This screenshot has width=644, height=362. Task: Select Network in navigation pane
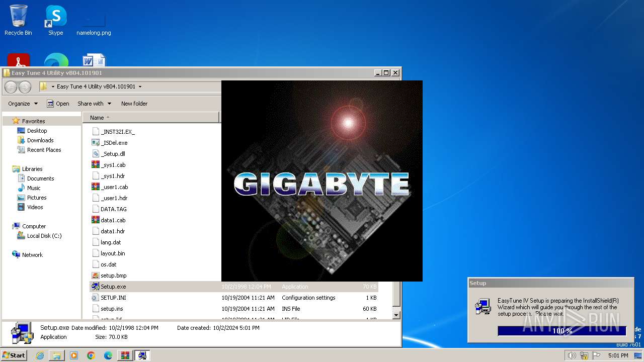pos(32,255)
